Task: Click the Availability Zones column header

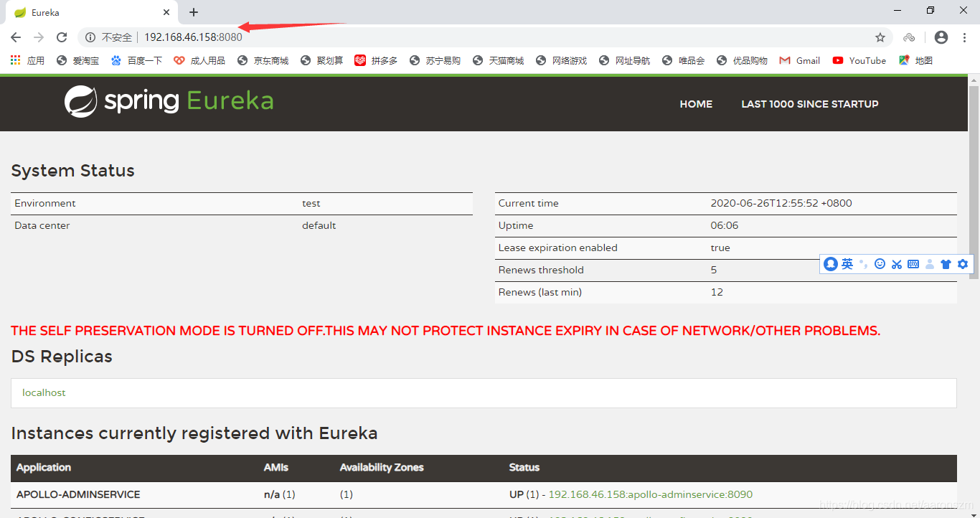Action: (382, 467)
